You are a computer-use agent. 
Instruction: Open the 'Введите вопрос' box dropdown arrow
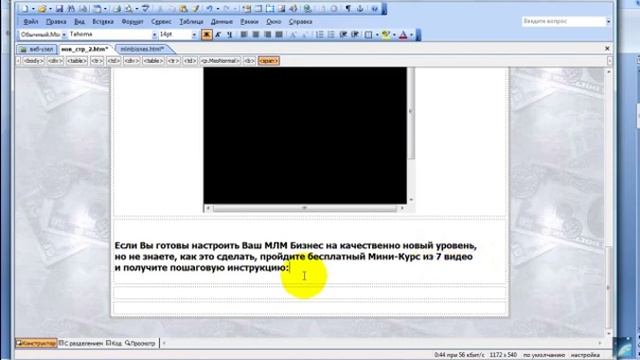pos(608,21)
